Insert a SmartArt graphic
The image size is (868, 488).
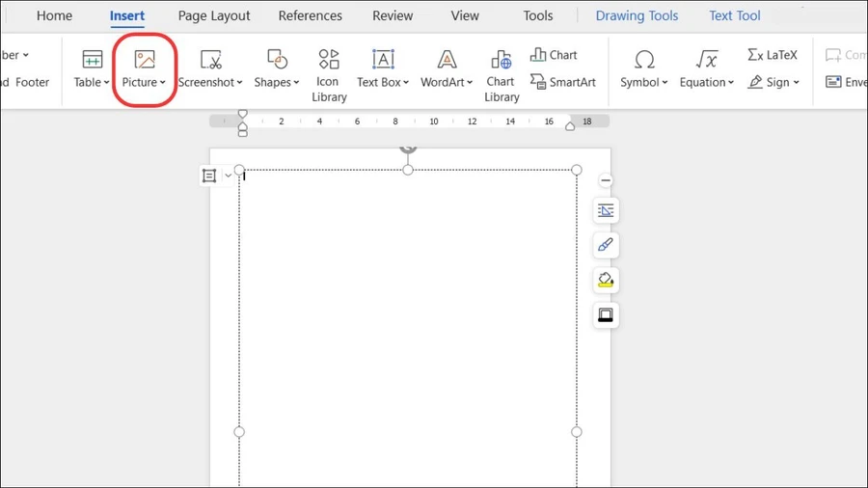562,82
